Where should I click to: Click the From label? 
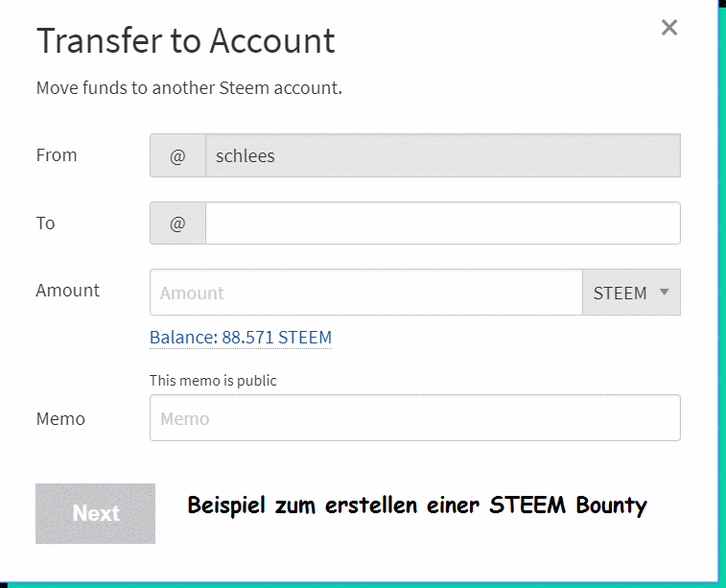pyautogui.click(x=57, y=155)
